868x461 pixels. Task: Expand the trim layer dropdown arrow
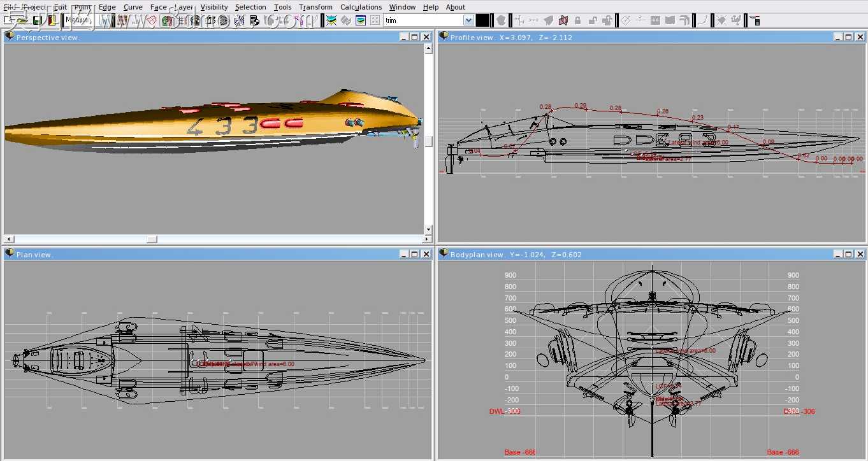tap(468, 20)
